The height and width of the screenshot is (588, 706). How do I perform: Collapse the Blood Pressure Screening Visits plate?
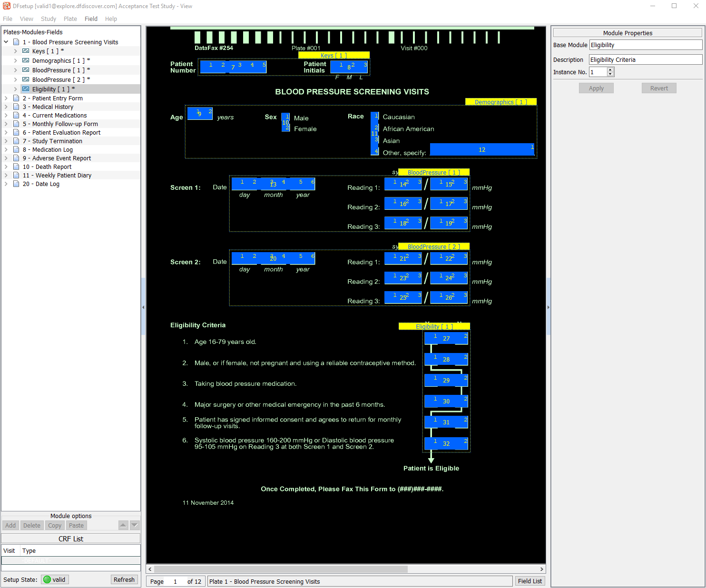pyautogui.click(x=6, y=42)
